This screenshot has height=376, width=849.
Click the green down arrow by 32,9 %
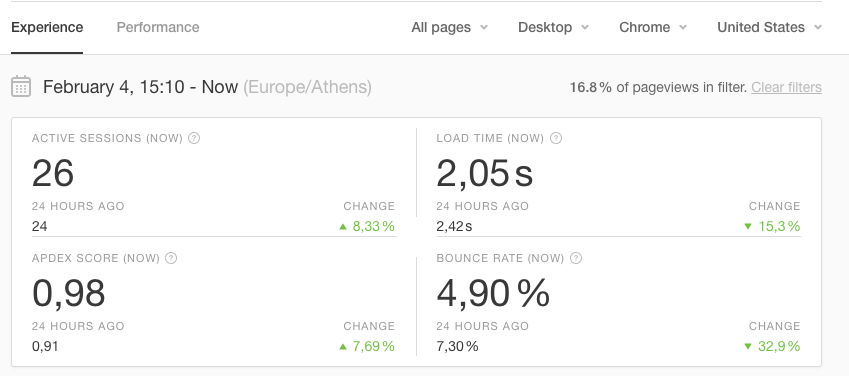pos(748,346)
